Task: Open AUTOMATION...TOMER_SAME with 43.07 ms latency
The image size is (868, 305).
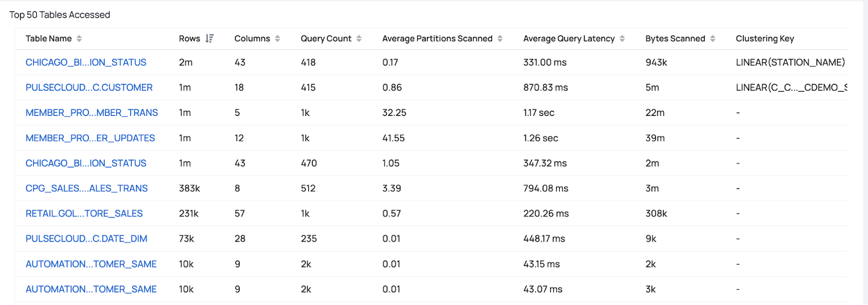Action: (91, 289)
